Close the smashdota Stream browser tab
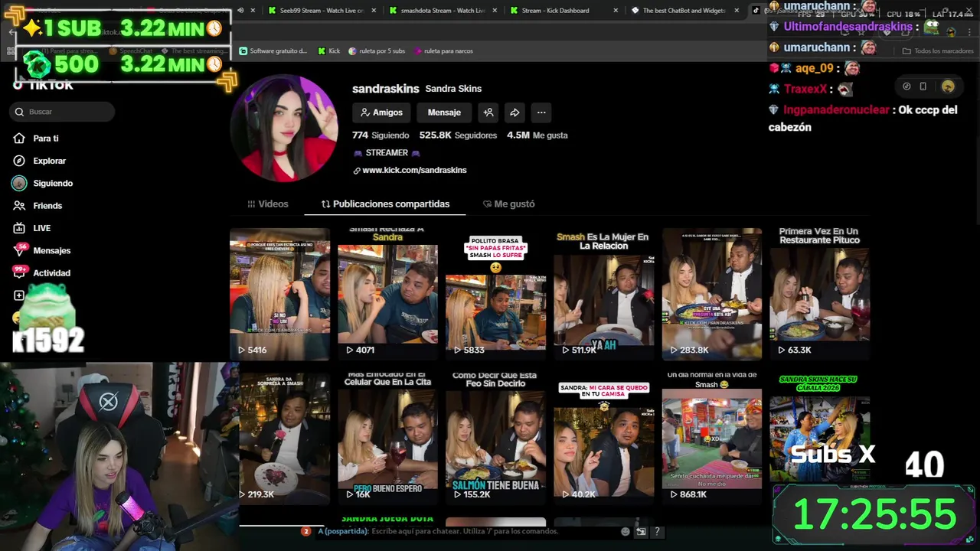Viewport: 980px width, 551px height. point(493,11)
